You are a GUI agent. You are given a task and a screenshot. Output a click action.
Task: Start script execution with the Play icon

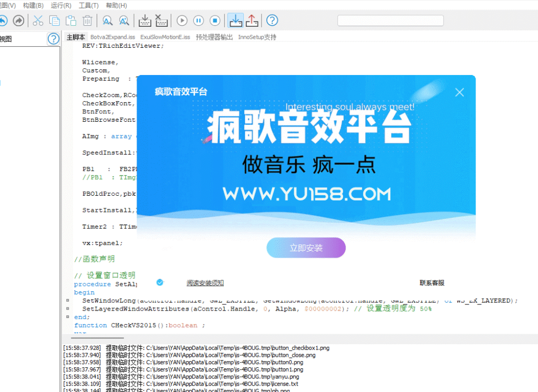tap(181, 20)
